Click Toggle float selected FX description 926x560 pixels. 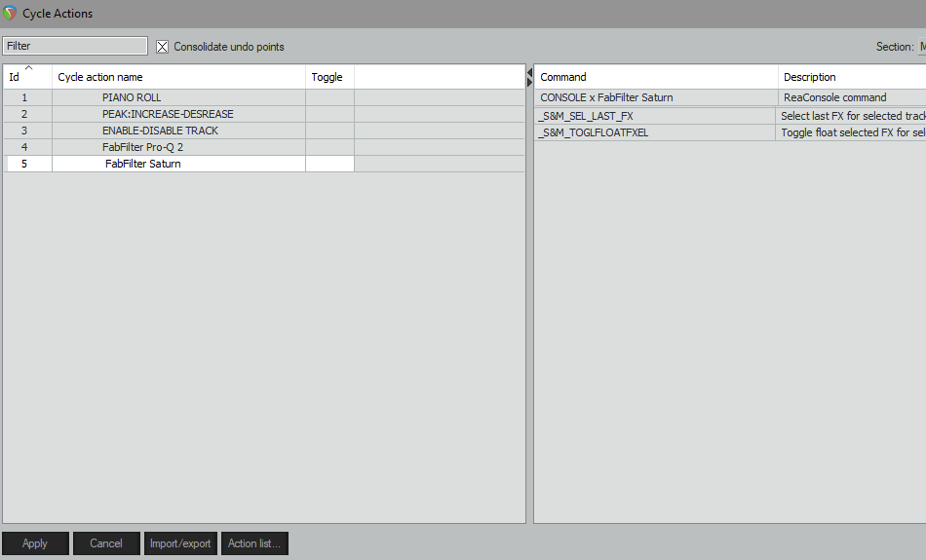(x=851, y=132)
